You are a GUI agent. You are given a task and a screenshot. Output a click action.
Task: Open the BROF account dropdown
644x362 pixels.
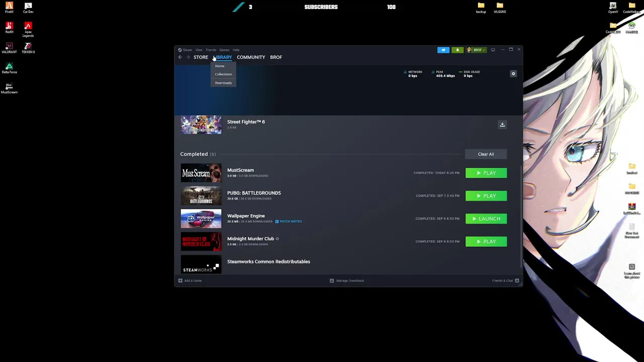click(x=476, y=50)
